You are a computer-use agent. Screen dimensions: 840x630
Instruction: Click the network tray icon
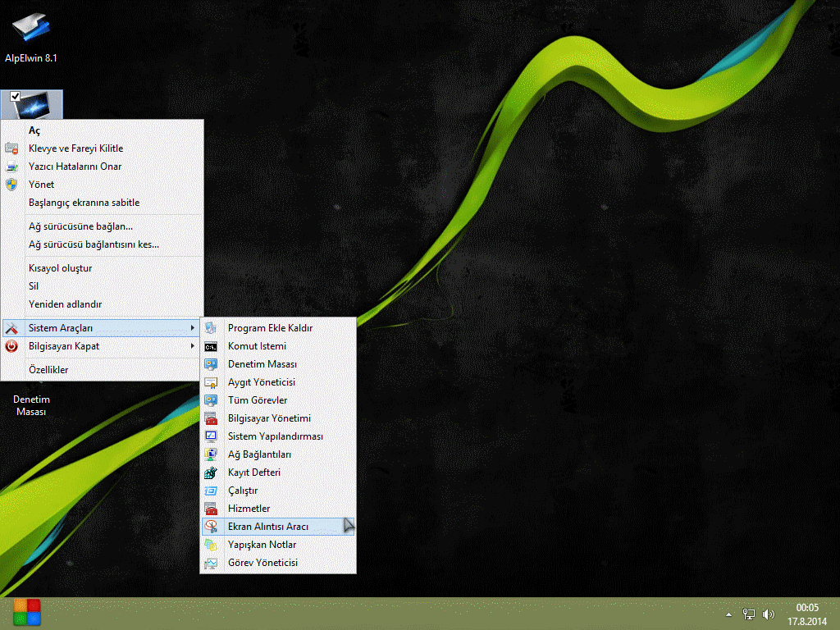point(748,614)
